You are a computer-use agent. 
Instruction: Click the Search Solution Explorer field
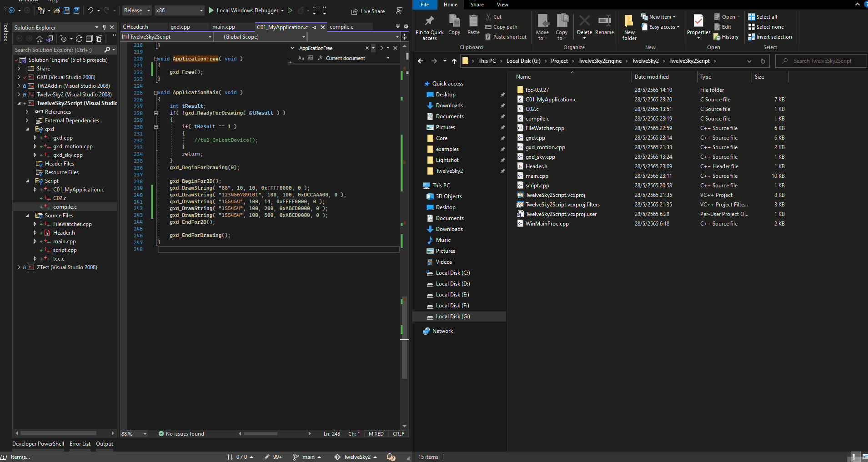(x=58, y=50)
